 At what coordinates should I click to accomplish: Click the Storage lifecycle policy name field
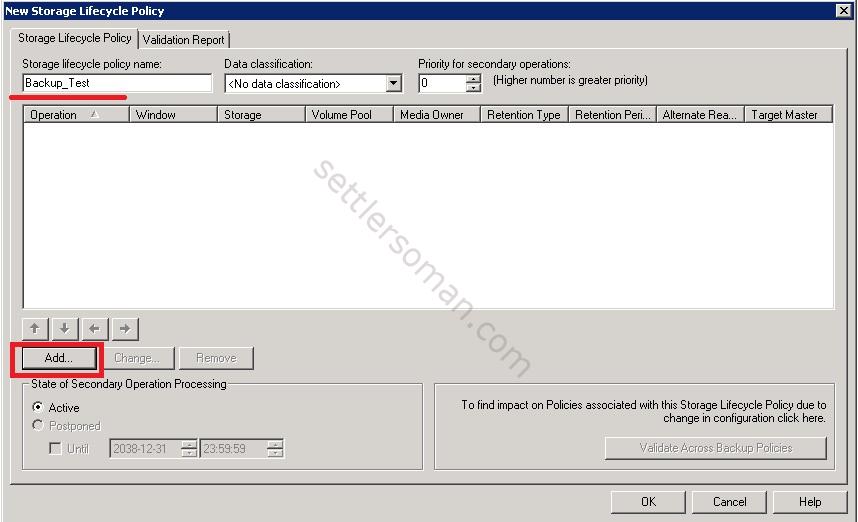[117, 83]
